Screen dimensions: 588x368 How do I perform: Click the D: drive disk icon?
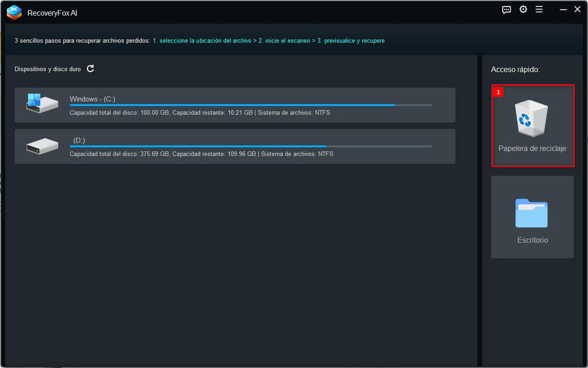[42, 146]
